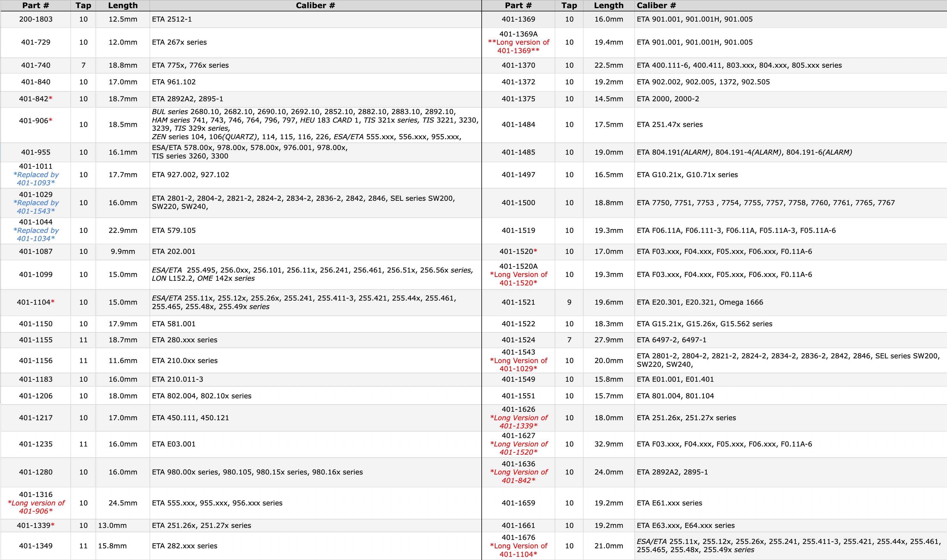Select part 401-1521

pyautogui.click(x=518, y=302)
